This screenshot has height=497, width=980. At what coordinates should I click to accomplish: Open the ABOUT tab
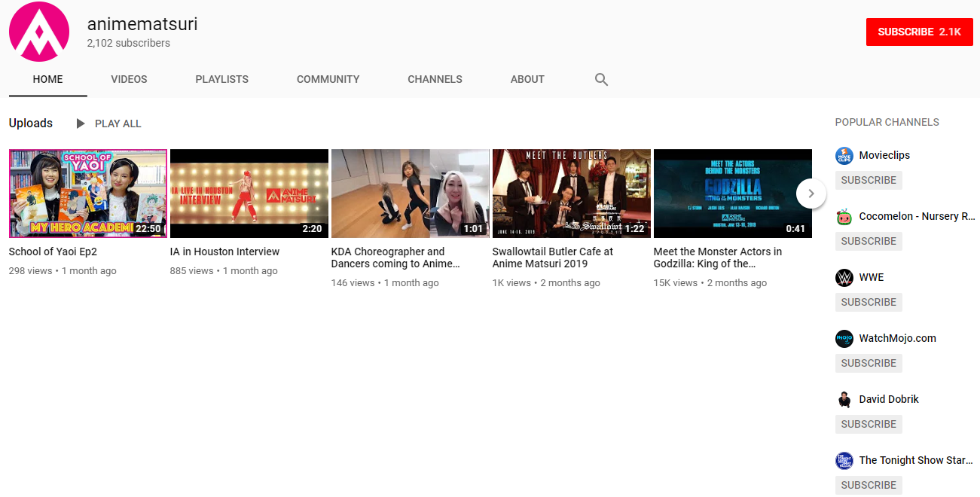tap(527, 79)
